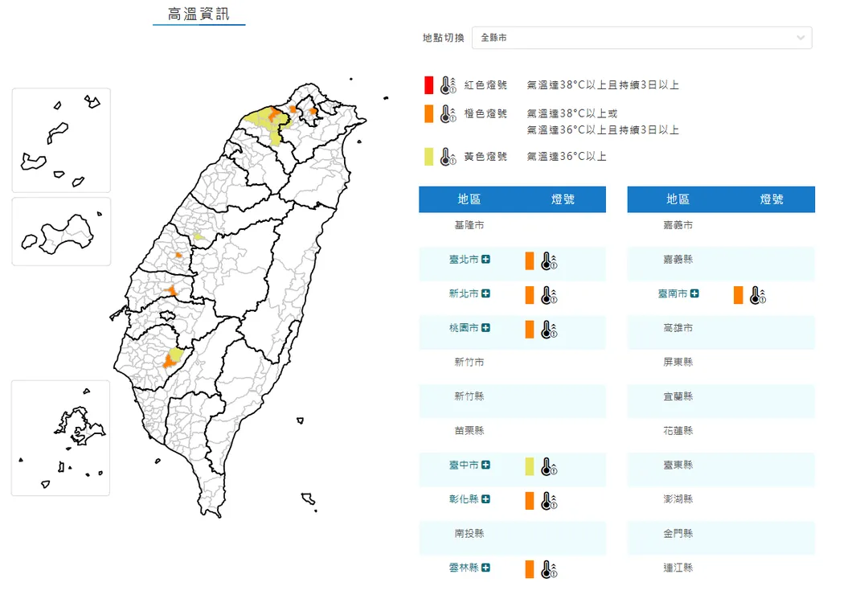Screen dimensions: 868x611
Task: Click 臺東縣 in the region table
Action: [x=678, y=465]
